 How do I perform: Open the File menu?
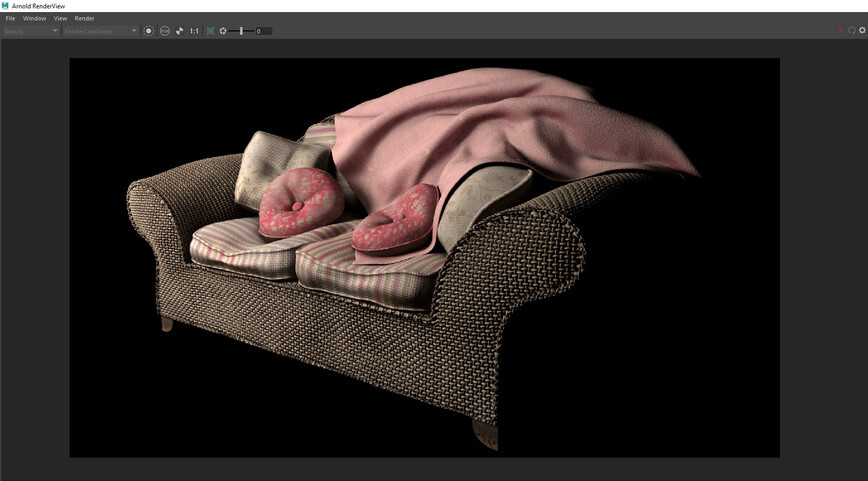click(10, 18)
